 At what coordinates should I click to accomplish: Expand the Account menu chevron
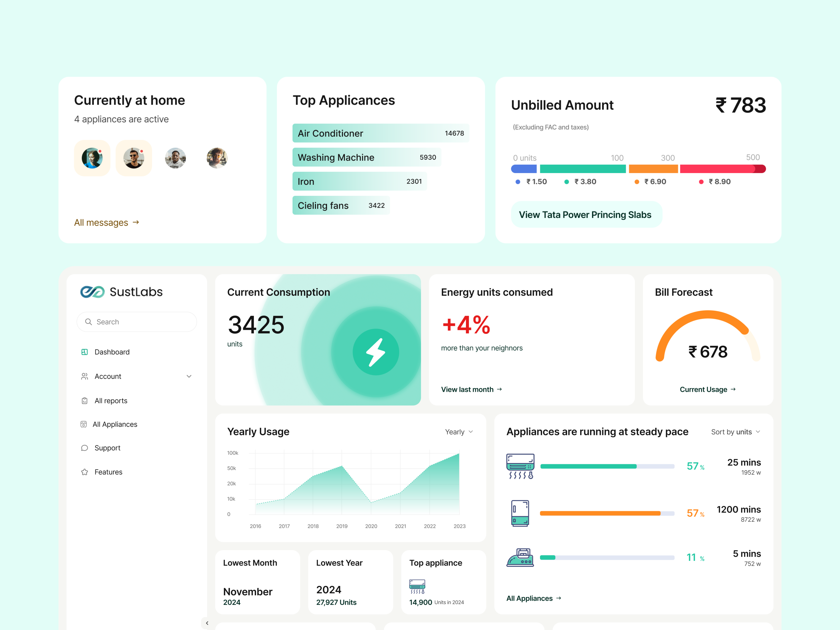coord(189,376)
